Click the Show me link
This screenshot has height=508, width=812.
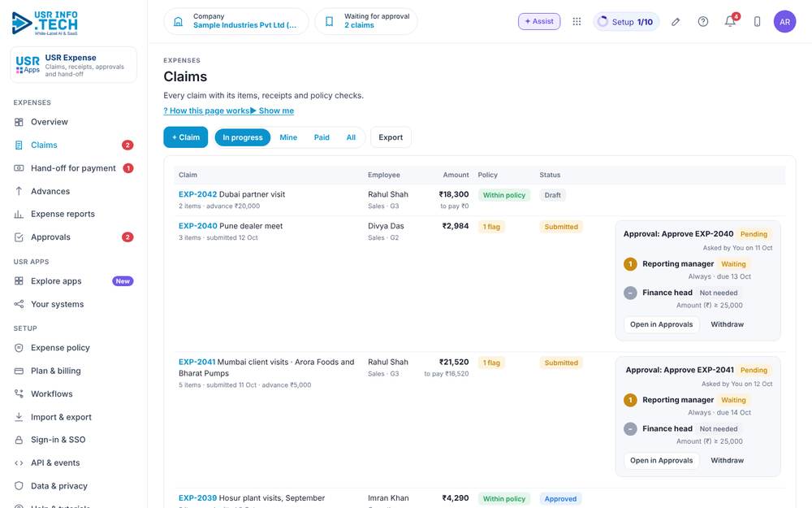click(x=272, y=111)
